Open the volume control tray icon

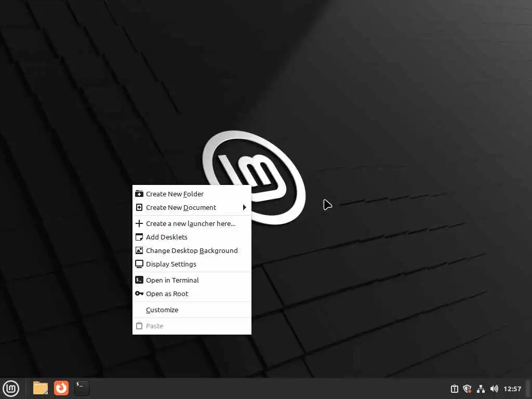[494, 389]
